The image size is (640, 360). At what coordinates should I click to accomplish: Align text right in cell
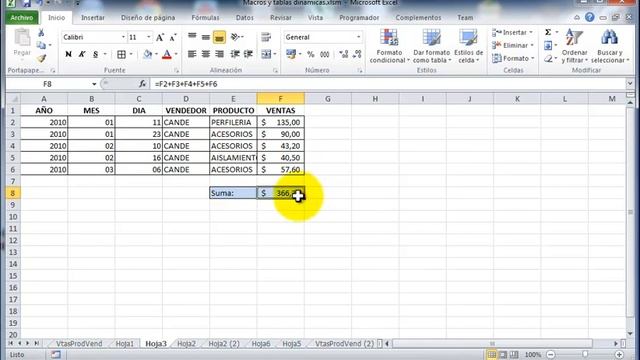pyautogui.click(x=220, y=54)
